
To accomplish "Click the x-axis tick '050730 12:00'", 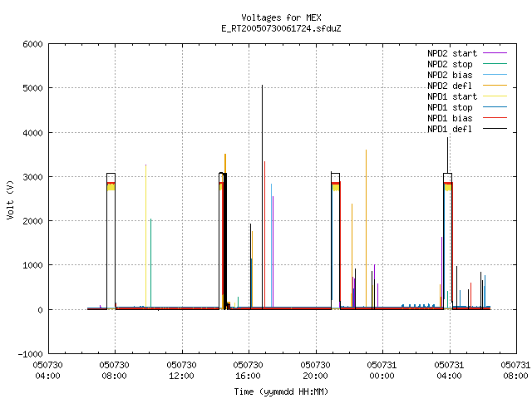I will point(181,371).
